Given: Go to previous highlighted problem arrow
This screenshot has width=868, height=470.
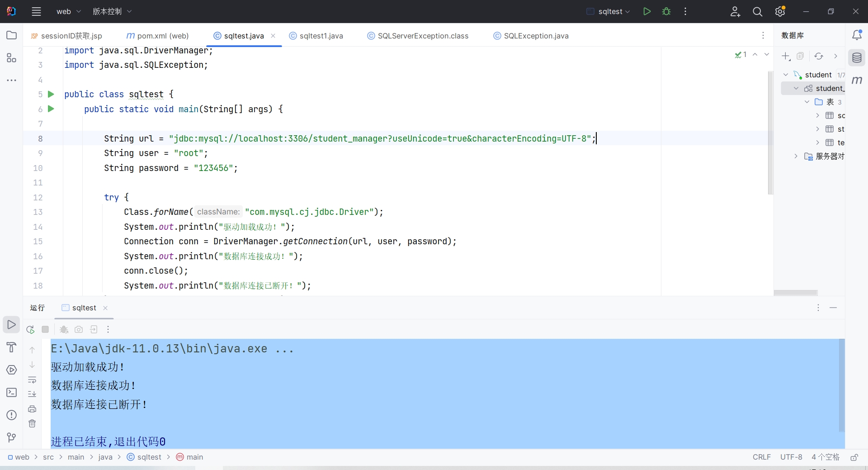Looking at the screenshot, I should 755,54.
